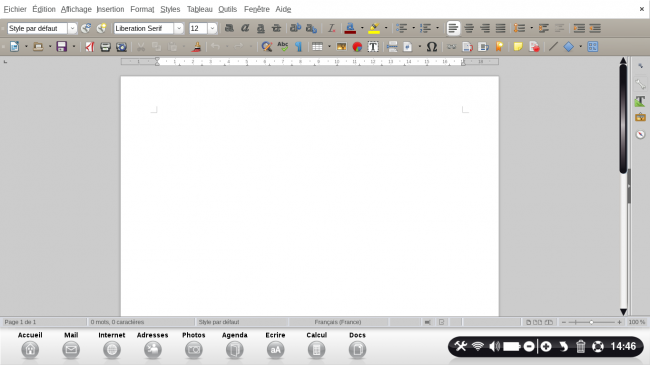Apply the dark red font color swatch
This screenshot has height=365, width=650.
coord(350,28)
